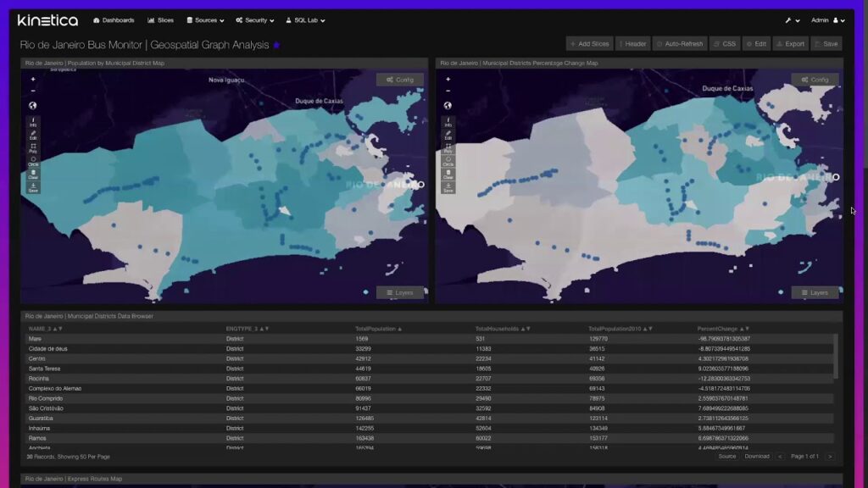Open the Sources dropdown menu

tap(205, 20)
